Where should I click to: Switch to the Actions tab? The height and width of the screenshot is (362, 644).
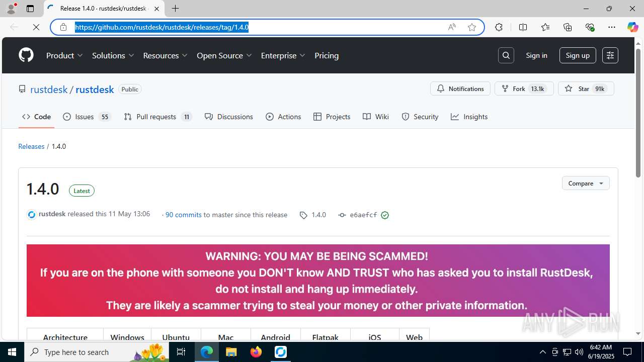[x=283, y=117]
